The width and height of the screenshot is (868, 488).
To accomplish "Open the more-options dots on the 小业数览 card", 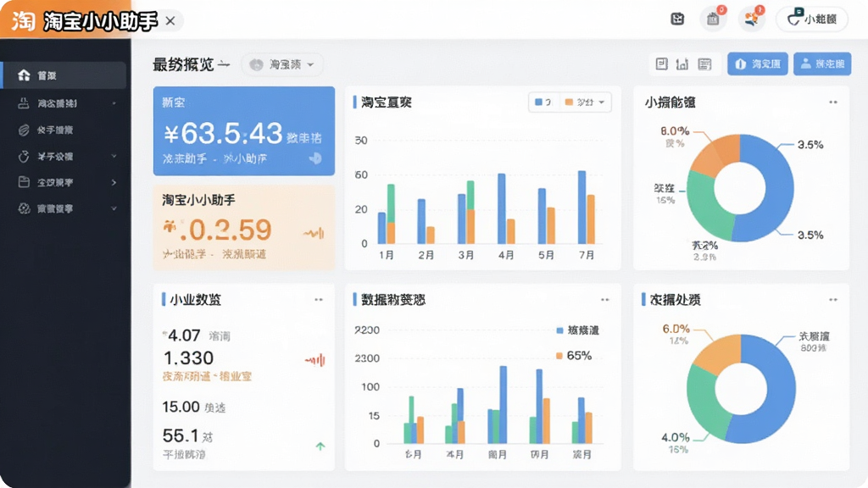I will [x=319, y=300].
